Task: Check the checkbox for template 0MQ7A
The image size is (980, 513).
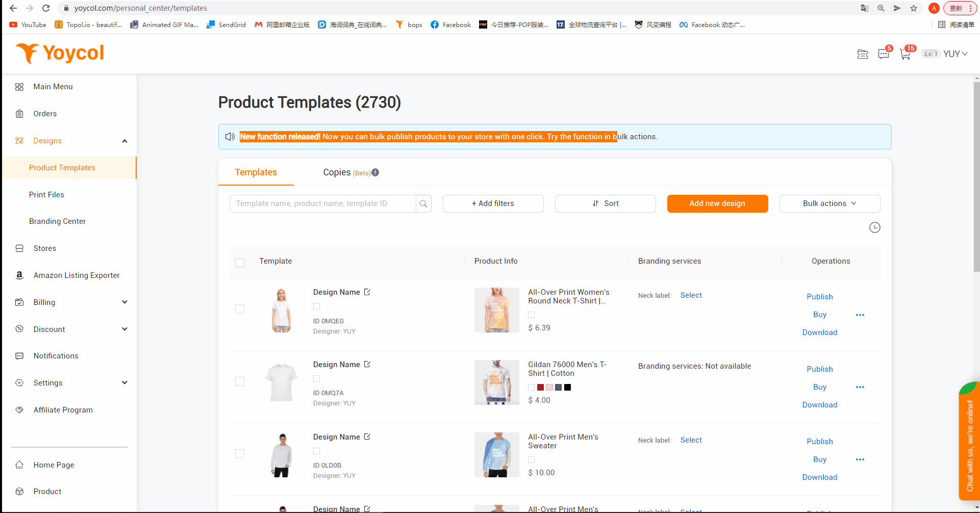Action: 240,381
